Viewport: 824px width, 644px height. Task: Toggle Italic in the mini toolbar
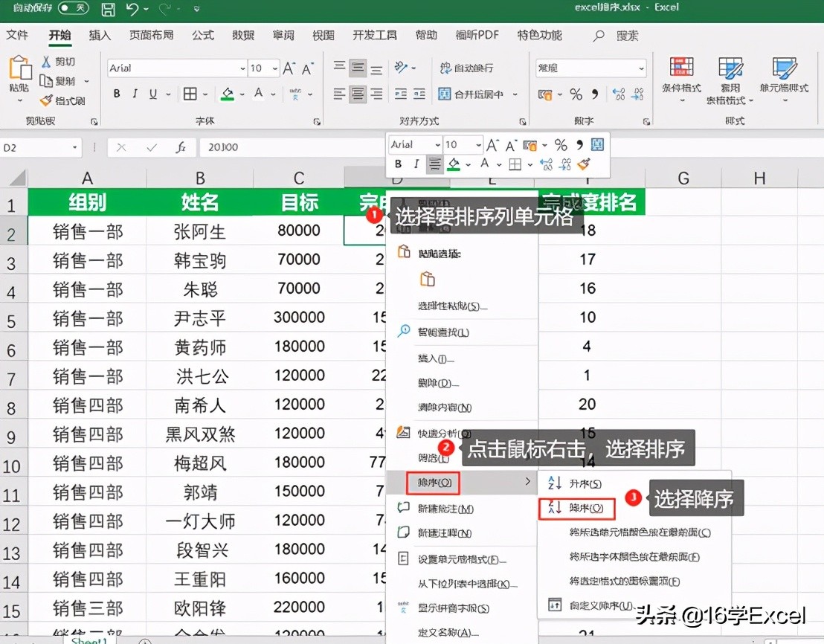tap(416, 164)
